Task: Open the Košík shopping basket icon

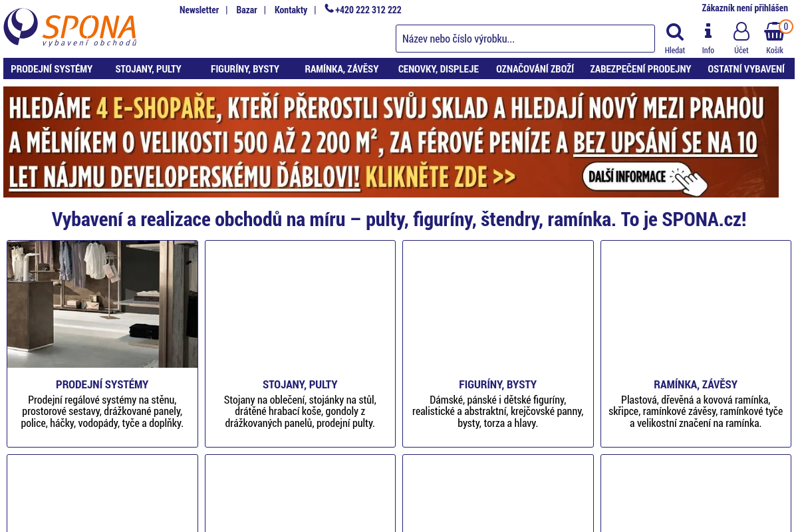Action: tap(774, 32)
